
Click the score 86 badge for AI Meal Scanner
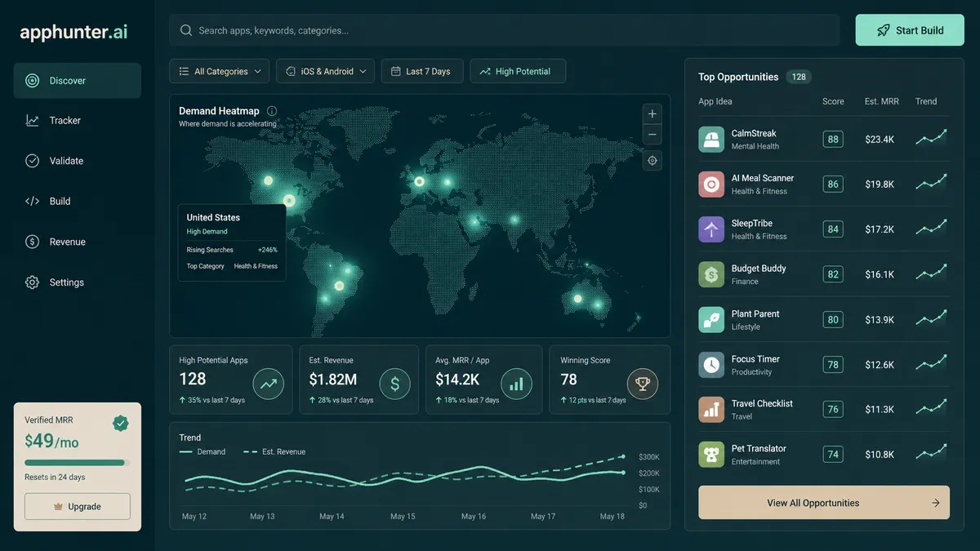point(833,184)
